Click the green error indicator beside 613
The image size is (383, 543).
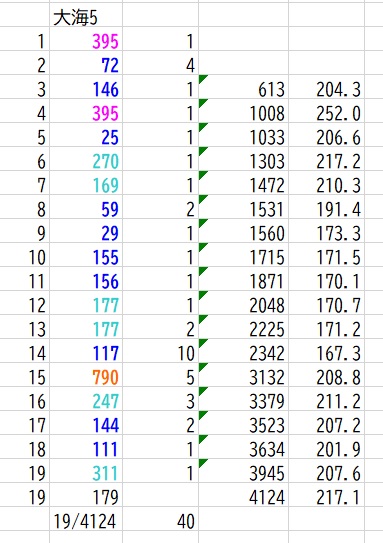coord(203,79)
